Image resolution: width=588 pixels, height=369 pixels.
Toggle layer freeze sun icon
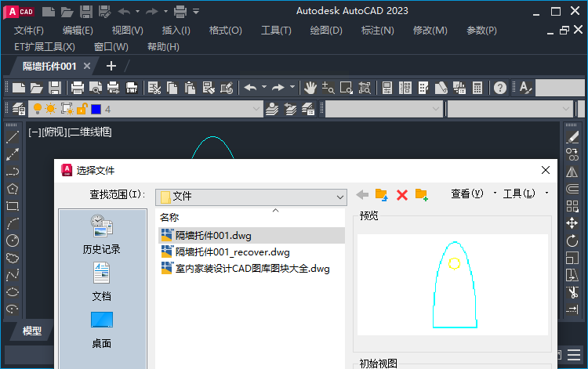click(51, 109)
